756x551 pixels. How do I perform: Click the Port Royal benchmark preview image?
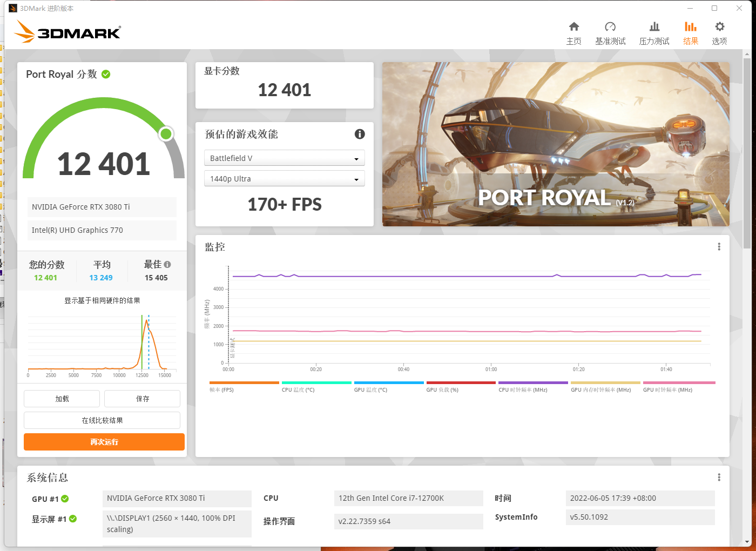pos(556,144)
